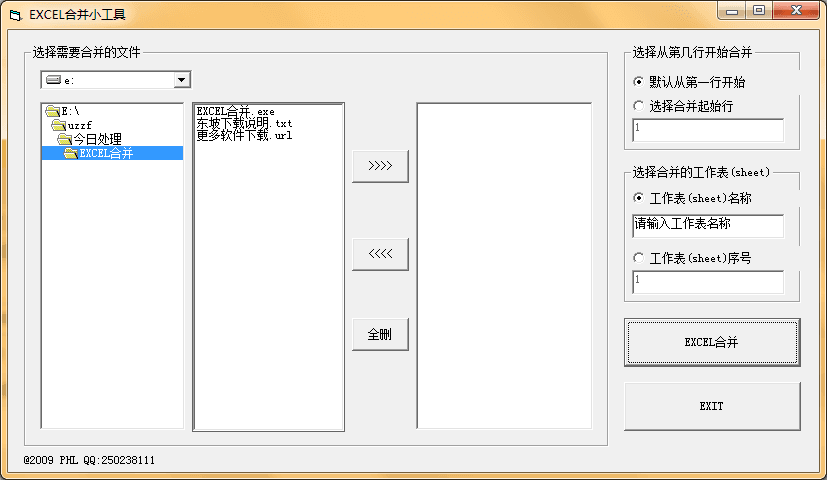Select 选择合并起始行 radio option
The image size is (827, 480).
[683, 107]
